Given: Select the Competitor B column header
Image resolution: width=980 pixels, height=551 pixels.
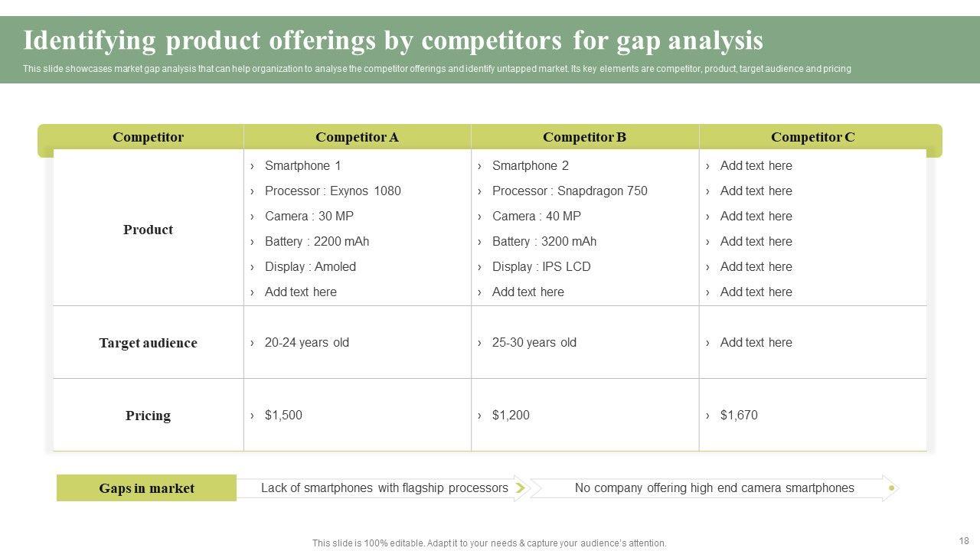Looking at the screenshot, I should [584, 137].
